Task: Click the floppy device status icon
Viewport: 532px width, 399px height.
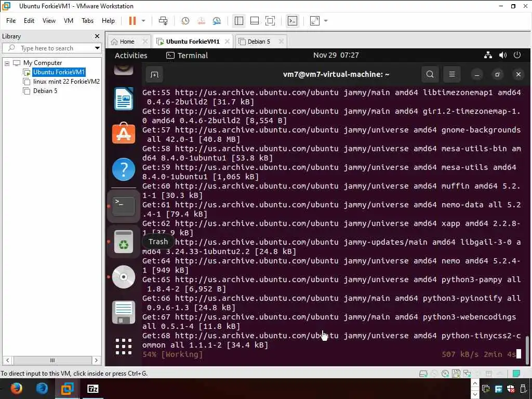Action: pyautogui.click(x=456, y=374)
